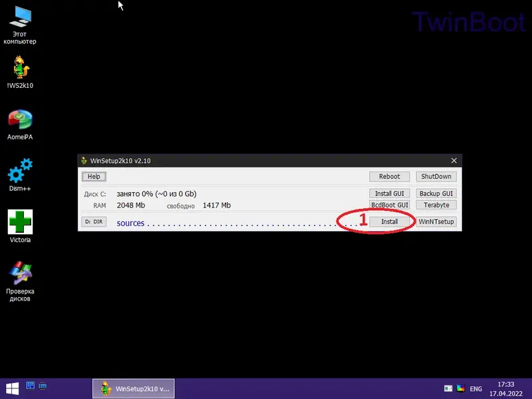Click the "свободно" label
The width and height of the screenshot is (532, 399).
(180, 206)
